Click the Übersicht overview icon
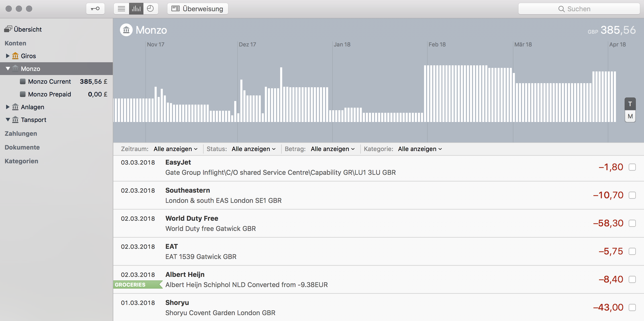Viewport: 644px width, 321px height. 8,29
